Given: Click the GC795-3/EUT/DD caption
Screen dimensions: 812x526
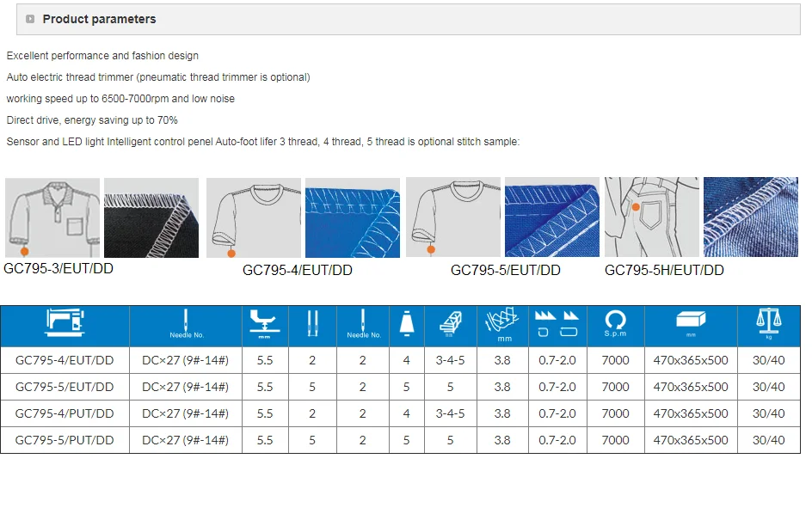Looking at the screenshot, I should click(x=58, y=268).
